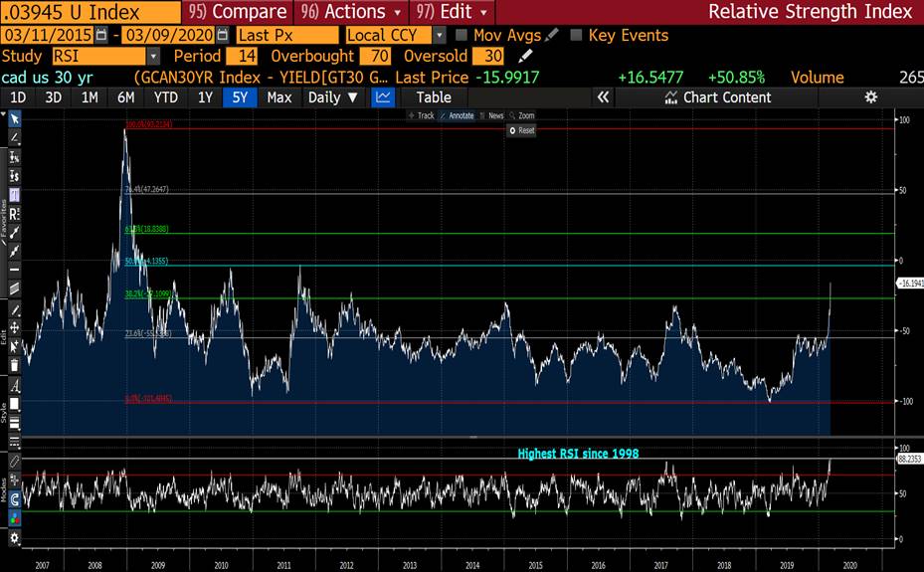Viewport: 924px width, 572px height.
Task: Select the dollar change measure tool
Action: coord(14,176)
